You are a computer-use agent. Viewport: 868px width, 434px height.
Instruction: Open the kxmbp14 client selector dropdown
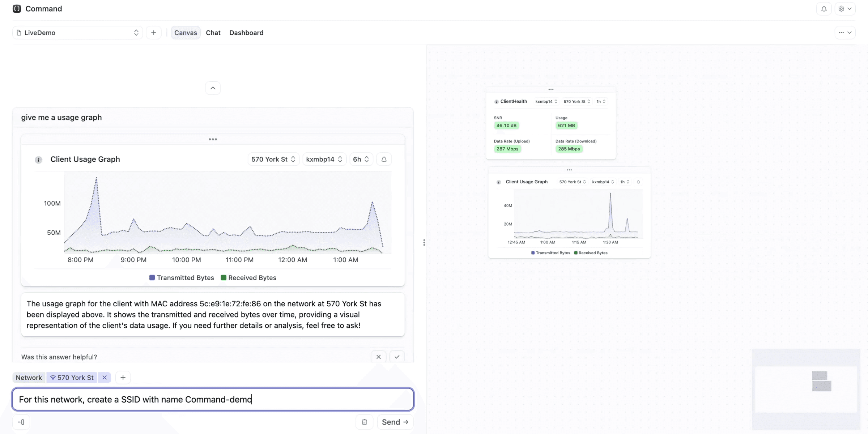324,159
